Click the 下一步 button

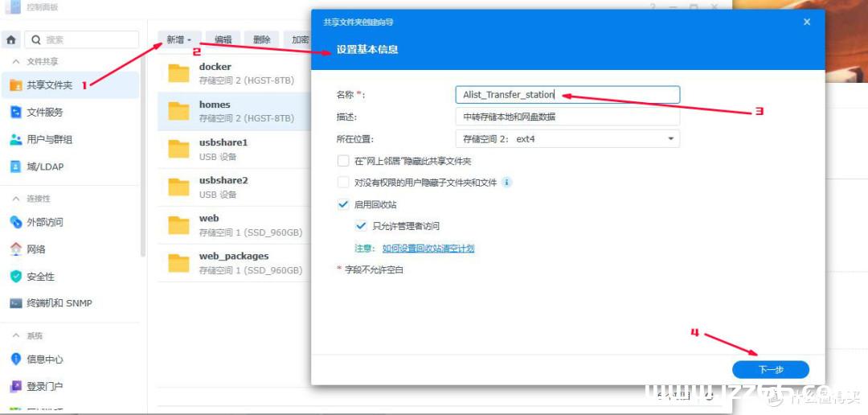pyautogui.click(x=771, y=370)
